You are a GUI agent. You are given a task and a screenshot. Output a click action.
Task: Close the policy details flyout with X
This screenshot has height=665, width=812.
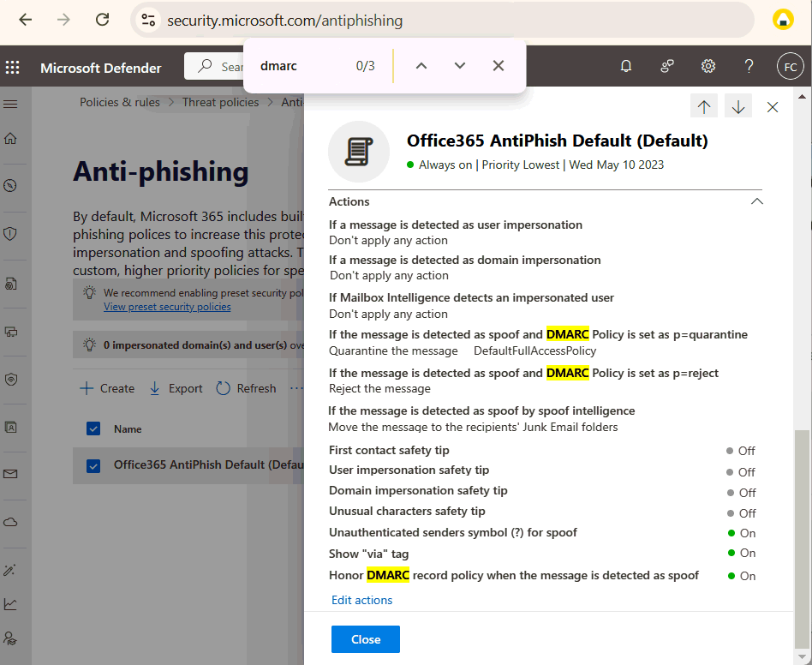tap(772, 106)
